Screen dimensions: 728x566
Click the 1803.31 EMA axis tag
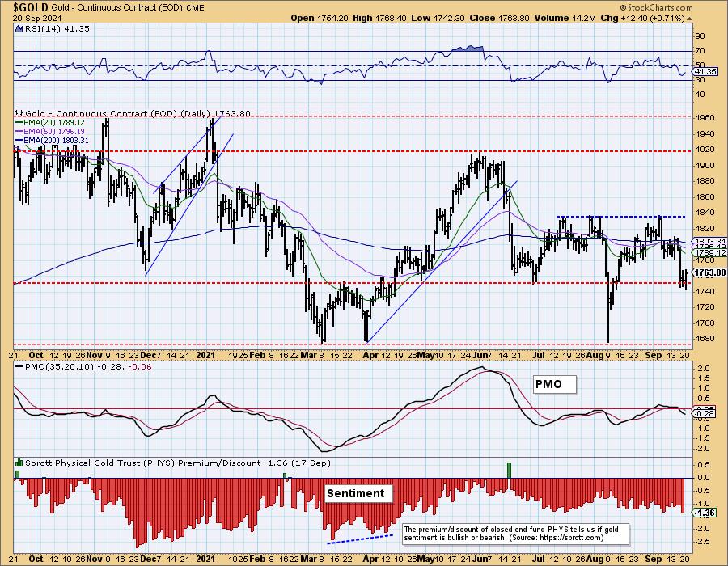(710, 241)
